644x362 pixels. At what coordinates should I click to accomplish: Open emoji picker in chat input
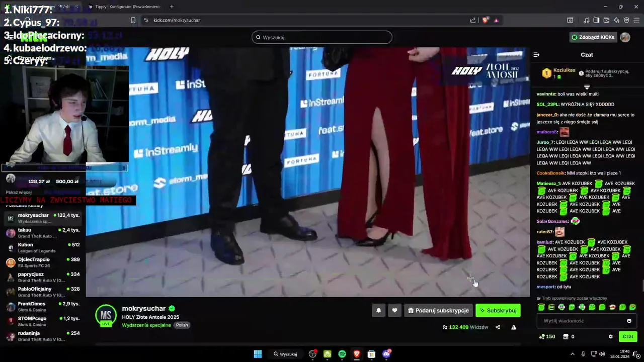click(629, 321)
